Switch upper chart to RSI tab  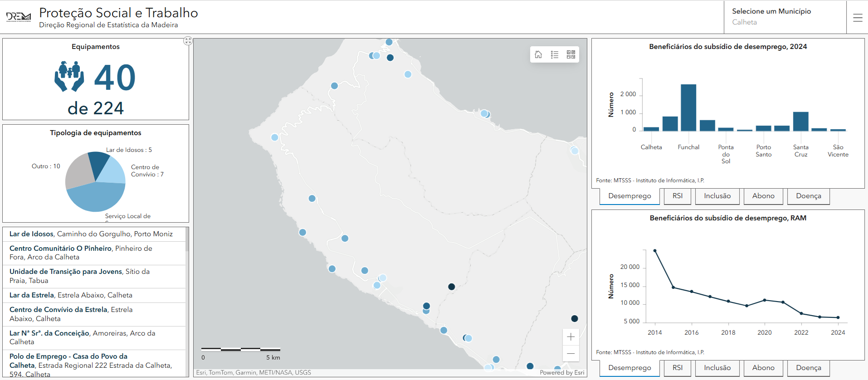tap(678, 196)
